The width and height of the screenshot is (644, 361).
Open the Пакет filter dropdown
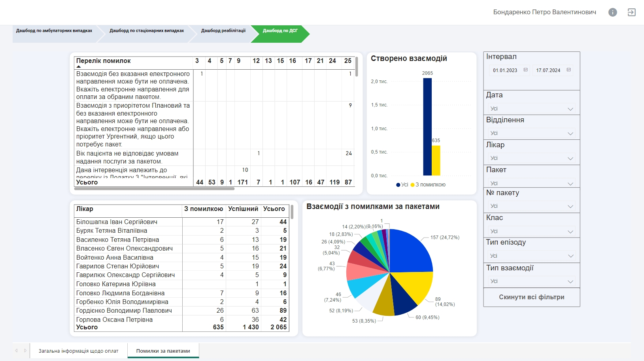pos(531,183)
